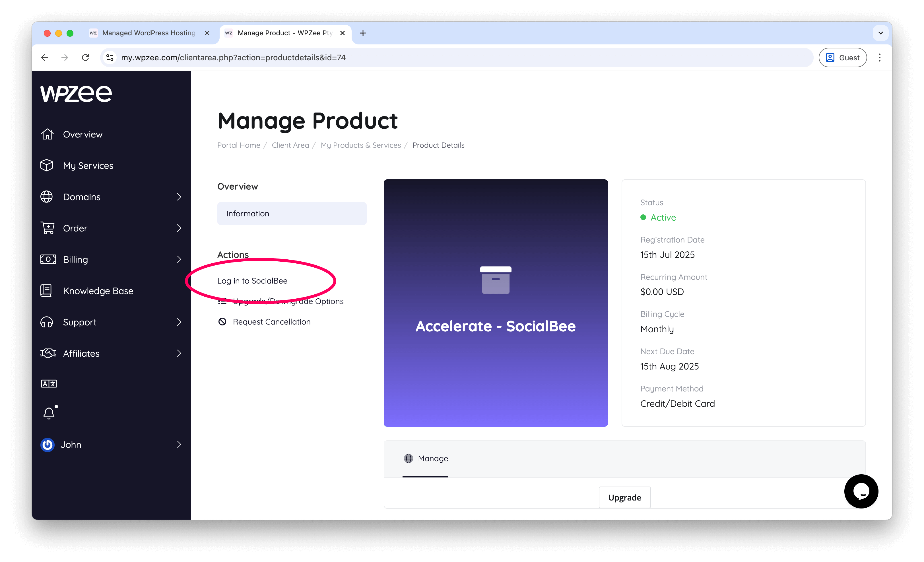
Task: Open the site information icon in address bar
Action: point(110,58)
